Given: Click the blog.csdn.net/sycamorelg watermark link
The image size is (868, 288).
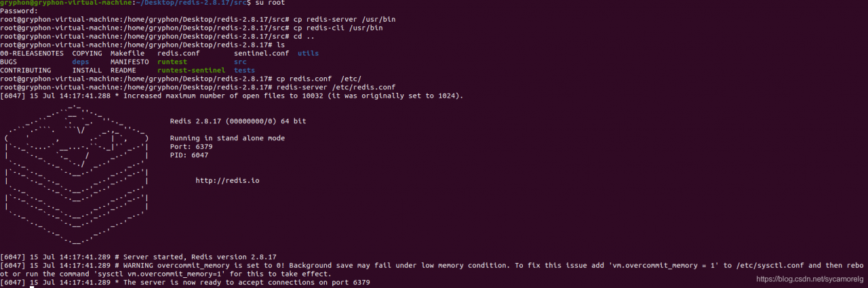Looking at the screenshot, I should tap(810, 279).
